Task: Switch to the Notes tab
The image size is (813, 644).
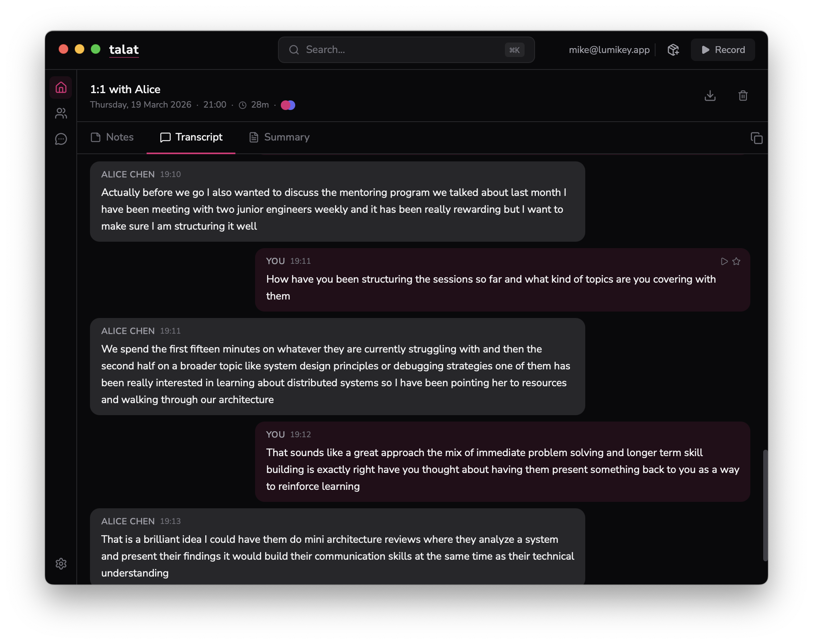Action: (112, 137)
